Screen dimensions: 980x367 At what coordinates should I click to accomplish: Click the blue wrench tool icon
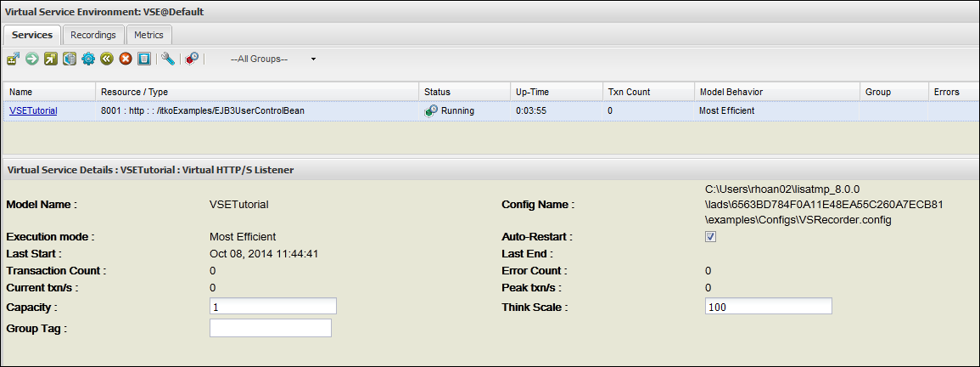167,59
